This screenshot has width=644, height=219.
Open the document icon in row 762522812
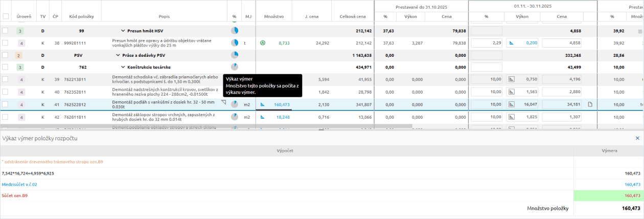[x=590, y=104]
